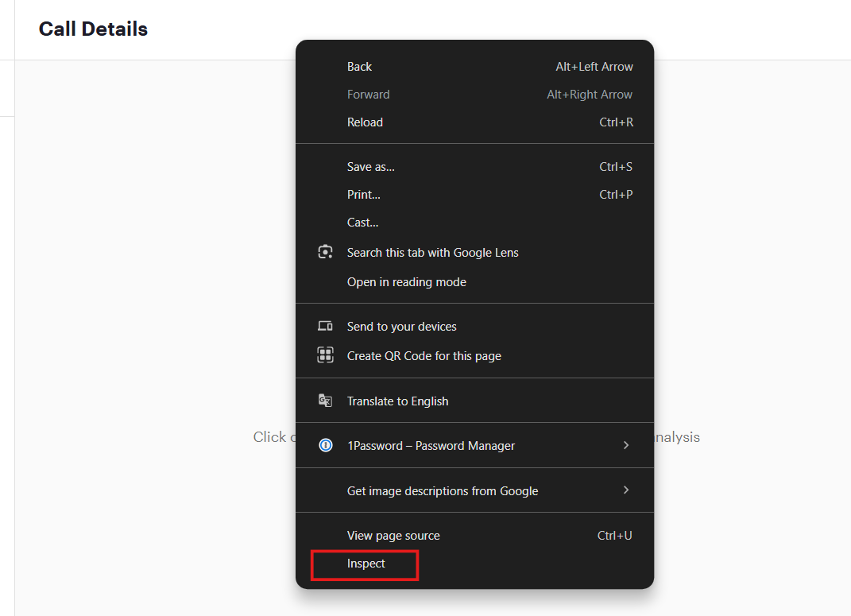The width and height of the screenshot is (851, 616).
Task: Click the Ctrl+S shortcut label
Action: pos(616,167)
